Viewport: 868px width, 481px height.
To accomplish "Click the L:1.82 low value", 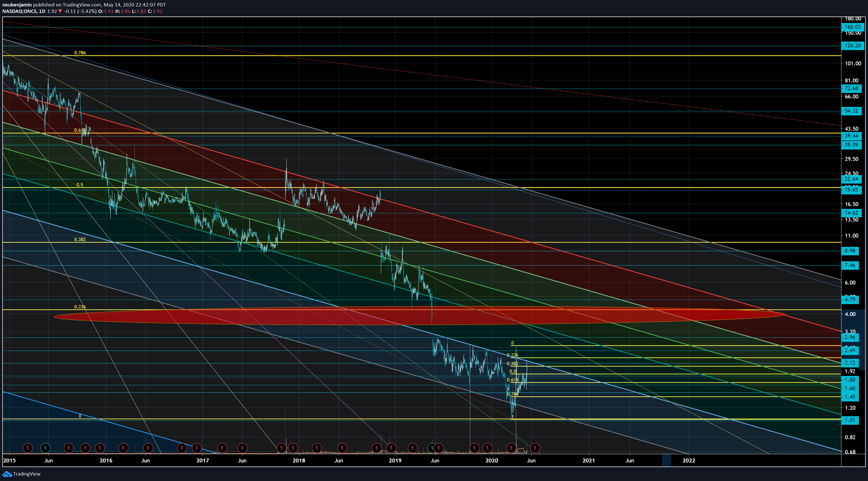I will click(x=139, y=11).
